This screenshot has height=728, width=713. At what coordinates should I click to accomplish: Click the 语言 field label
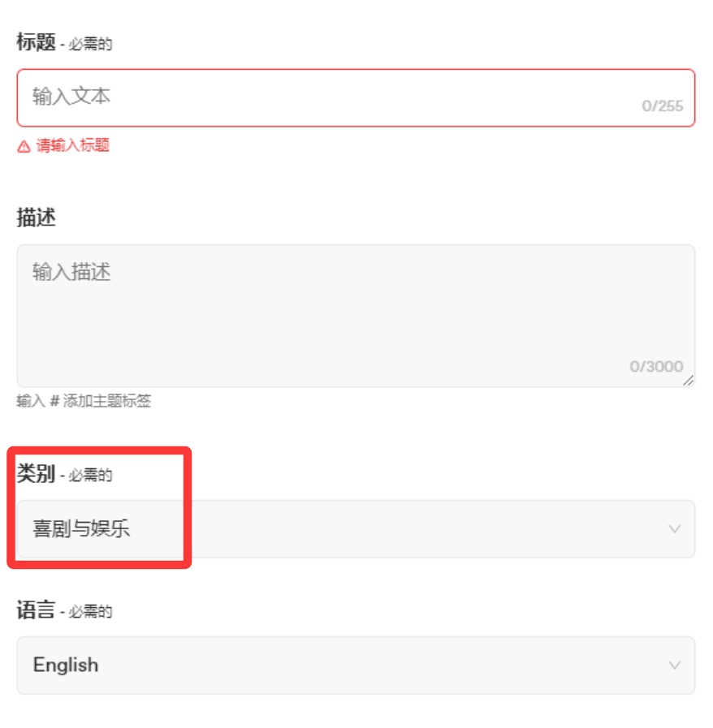pyautogui.click(x=36, y=610)
